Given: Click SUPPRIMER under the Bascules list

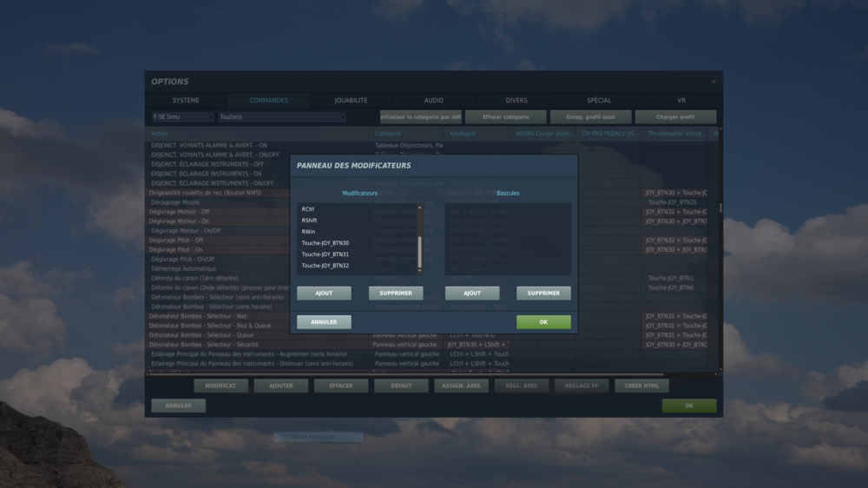Looking at the screenshot, I should pos(543,293).
